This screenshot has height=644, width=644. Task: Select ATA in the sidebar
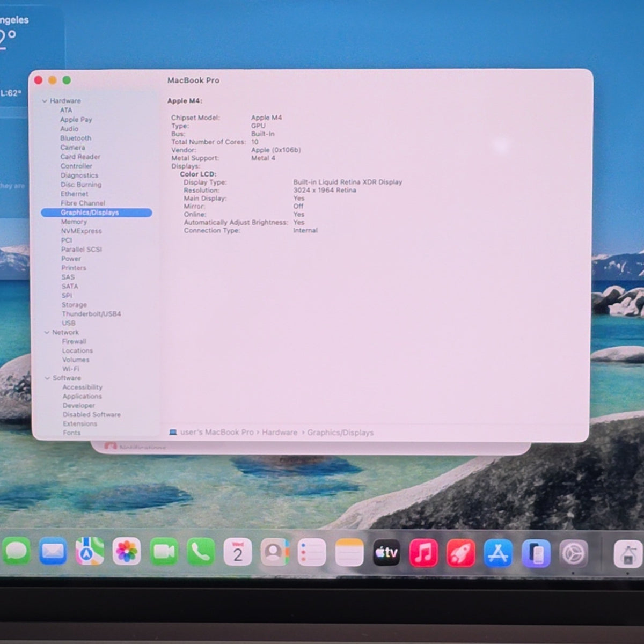click(66, 110)
